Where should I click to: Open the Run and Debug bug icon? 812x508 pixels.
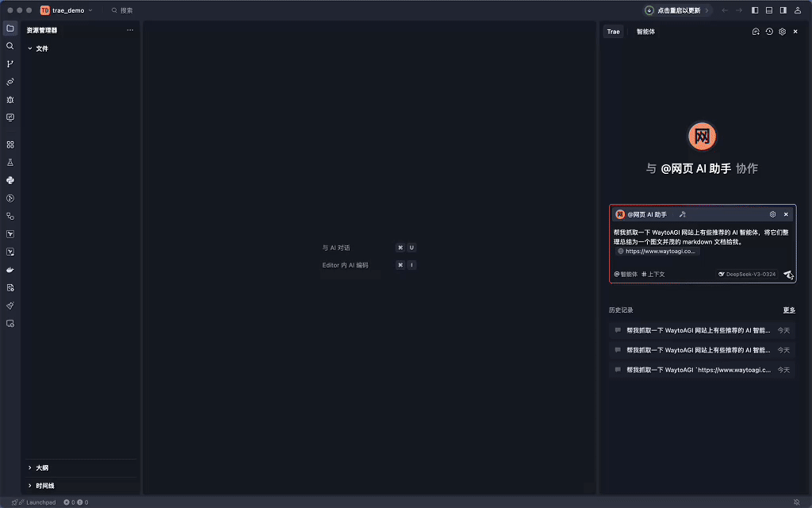(x=10, y=99)
